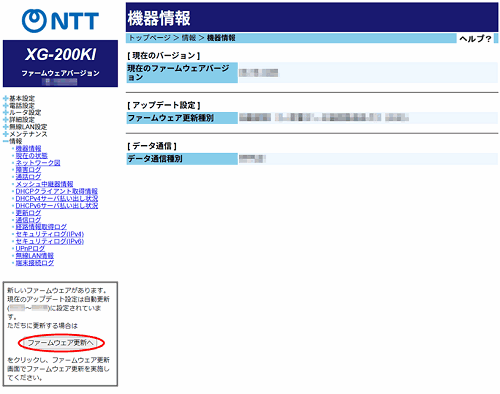Open 経路情報取得ログ link
This screenshot has width=500, height=394.
(41, 227)
